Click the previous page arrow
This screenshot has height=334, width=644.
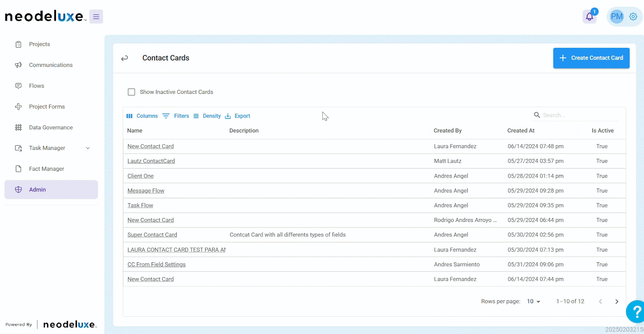click(600, 301)
